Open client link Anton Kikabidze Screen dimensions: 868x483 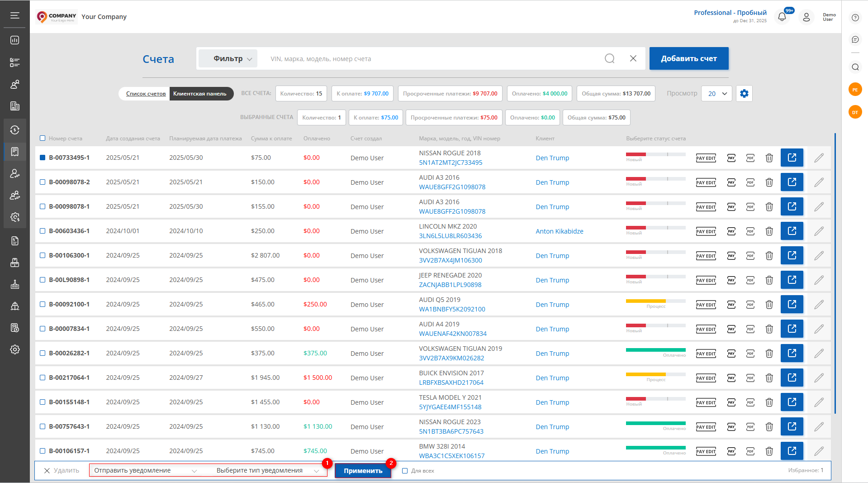560,231
